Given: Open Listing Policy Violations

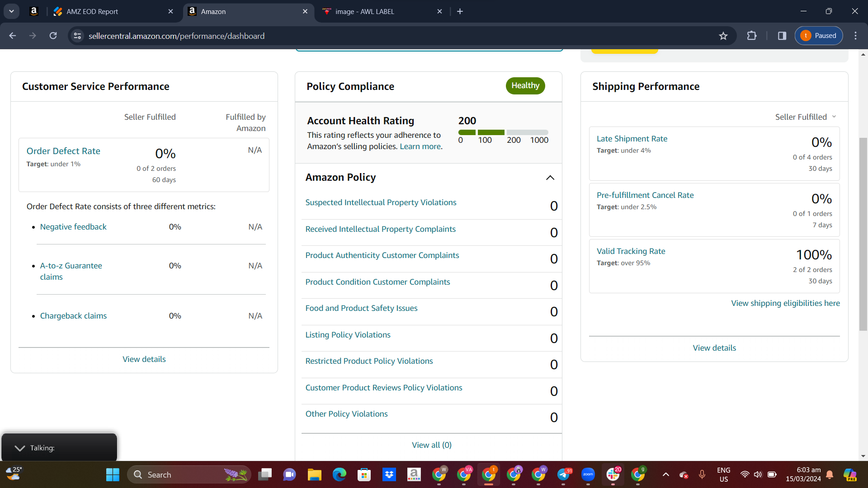Looking at the screenshot, I should click(348, 335).
